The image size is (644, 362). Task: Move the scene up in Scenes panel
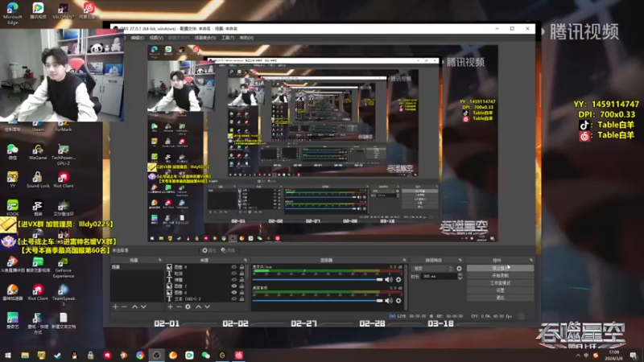(134, 306)
